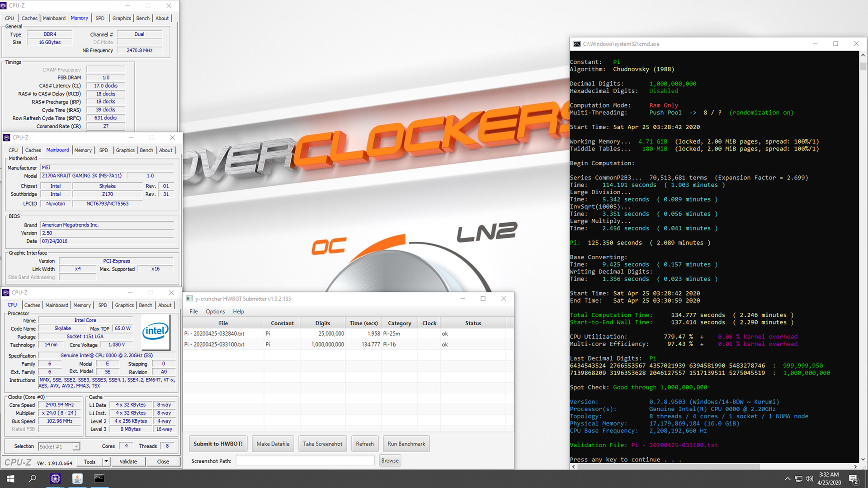Viewport: 868px width, 488px height.
Task: Show hidden tray icons chevron
Action: (788, 479)
